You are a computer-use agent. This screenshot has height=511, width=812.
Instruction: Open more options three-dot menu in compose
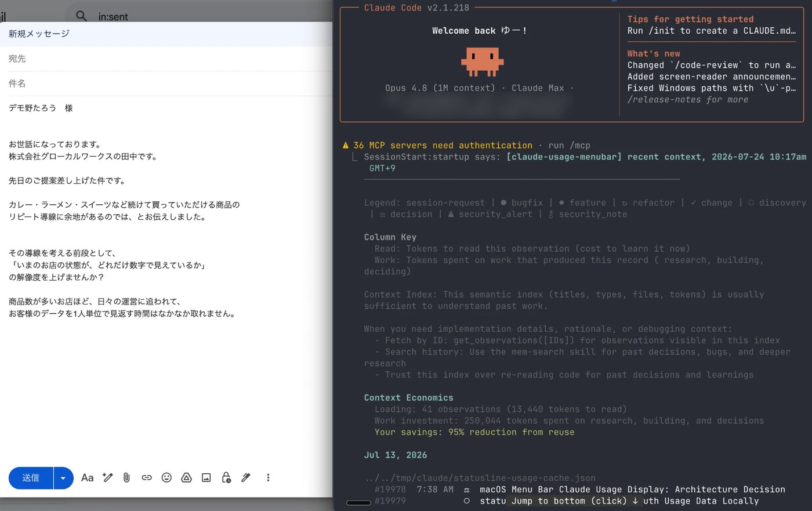(x=268, y=478)
